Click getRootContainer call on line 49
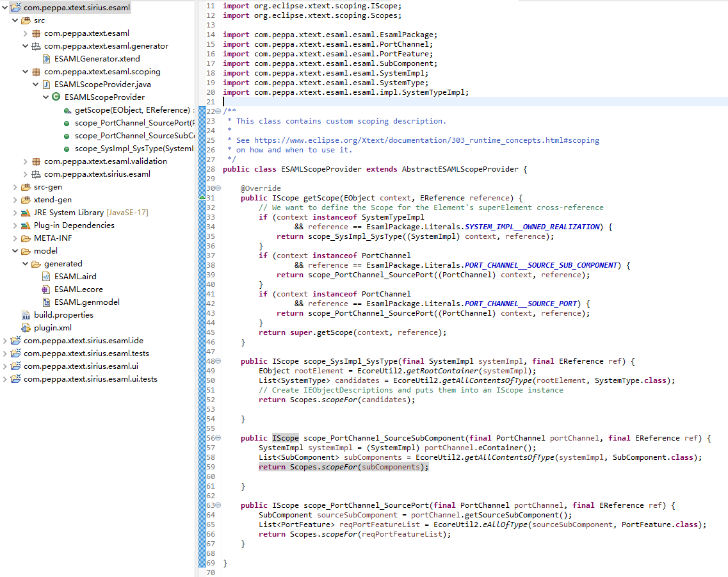728x577 pixels. click(442, 371)
